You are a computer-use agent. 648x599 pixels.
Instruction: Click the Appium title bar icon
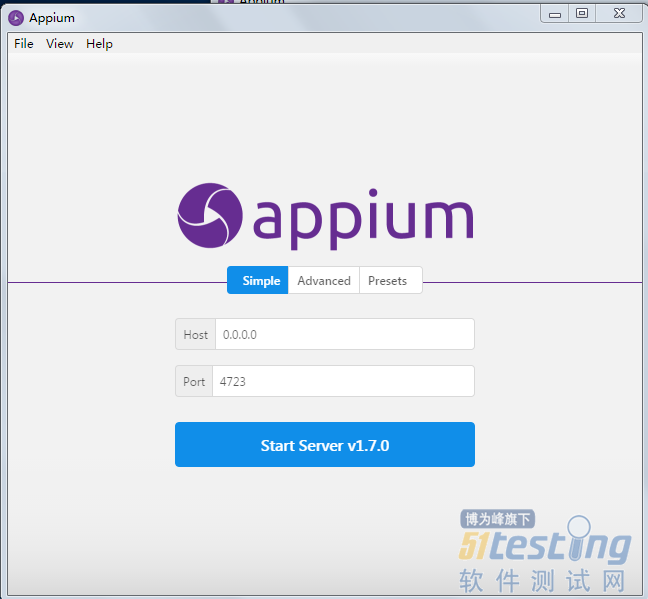click(16, 18)
